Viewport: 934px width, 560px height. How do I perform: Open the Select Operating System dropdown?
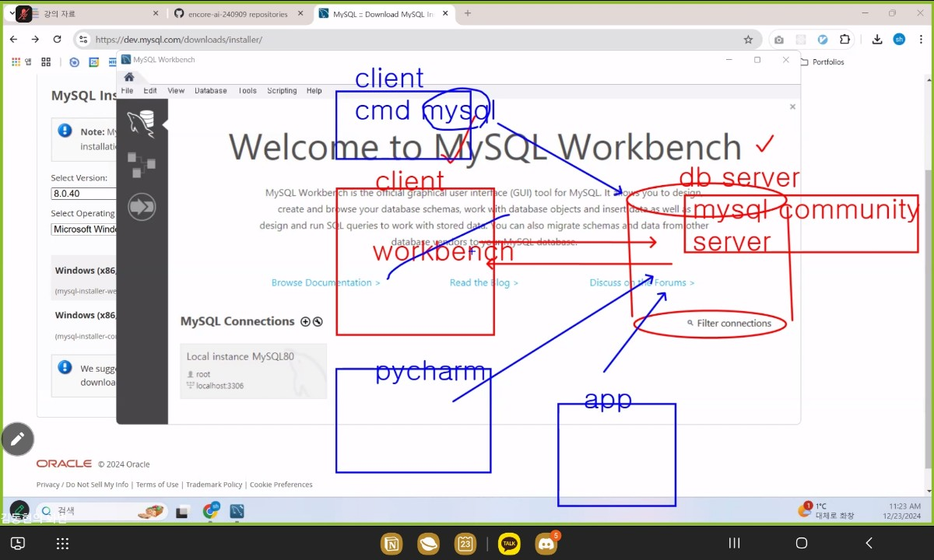click(83, 229)
